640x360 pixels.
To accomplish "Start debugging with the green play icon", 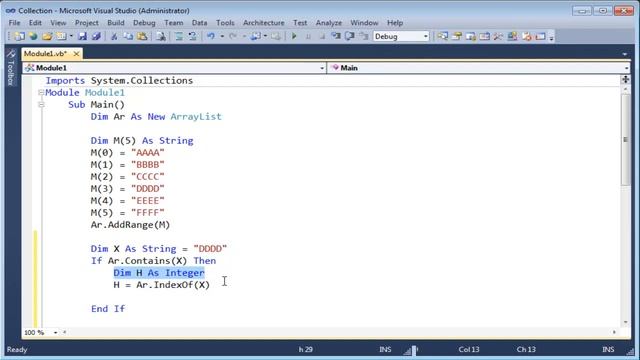I will point(294,36).
